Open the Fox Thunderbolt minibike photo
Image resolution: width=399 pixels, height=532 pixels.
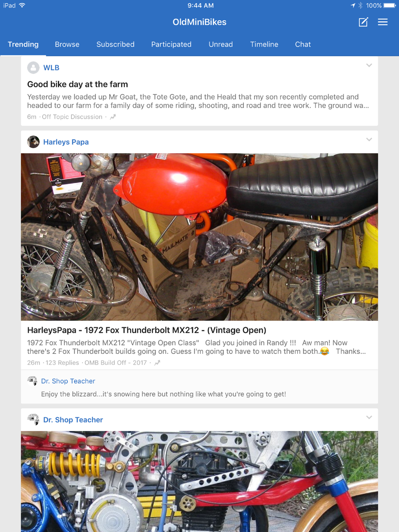coord(199,237)
